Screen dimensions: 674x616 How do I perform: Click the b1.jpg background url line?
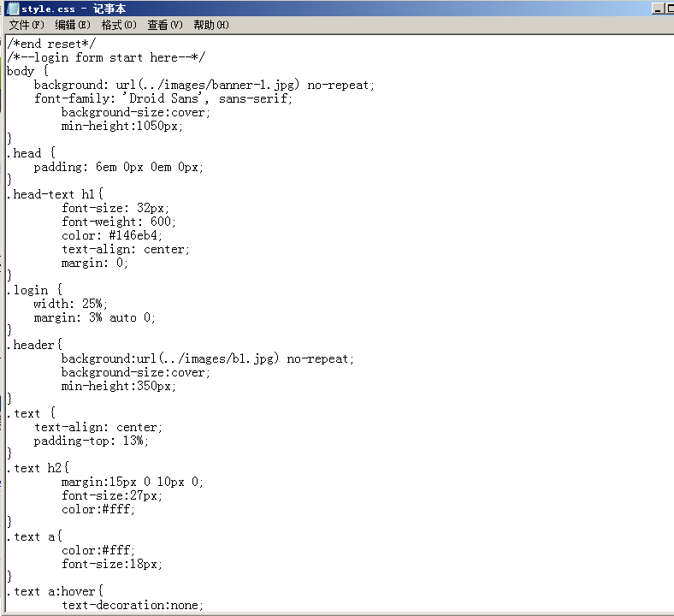[207, 358]
